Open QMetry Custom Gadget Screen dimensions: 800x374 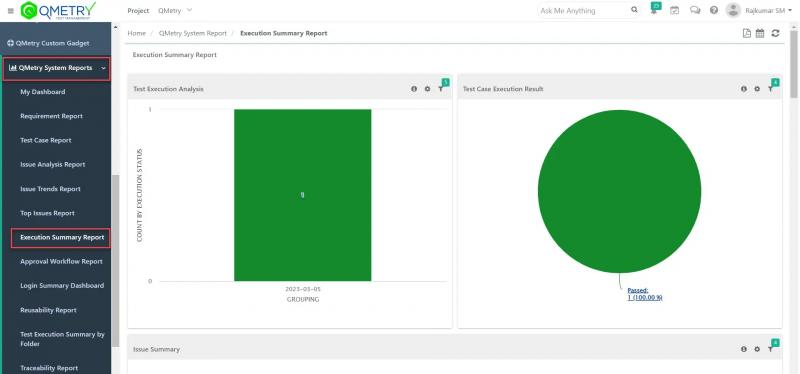48,43
